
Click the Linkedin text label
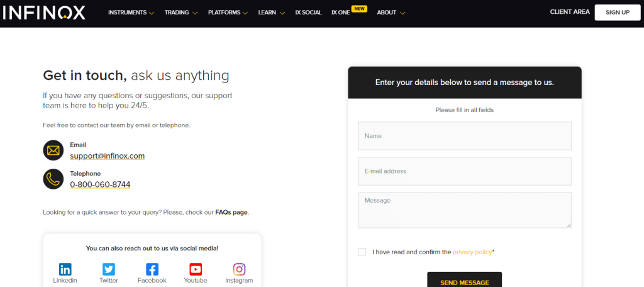[x=65, y=281]
